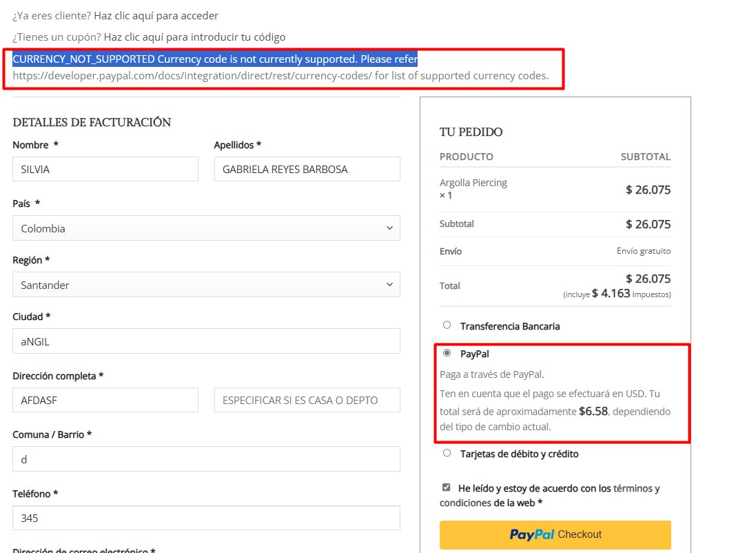
Task: Click the chevron arrow in País field
Action: [389, 228]
